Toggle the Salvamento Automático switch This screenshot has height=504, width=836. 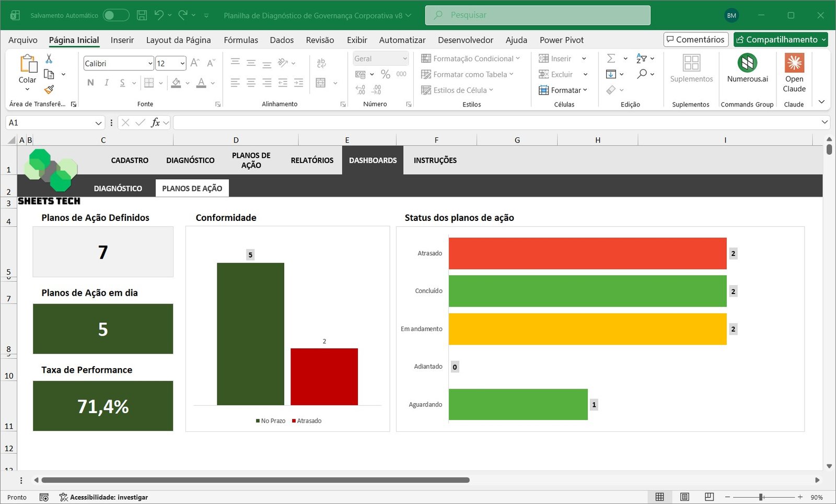115,15
